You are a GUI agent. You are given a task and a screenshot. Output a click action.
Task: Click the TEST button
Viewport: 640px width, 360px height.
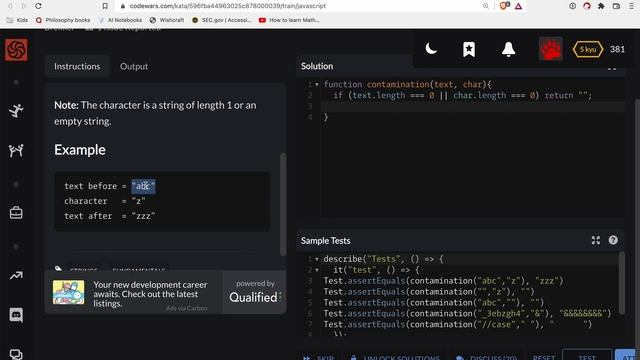point(587,356)
